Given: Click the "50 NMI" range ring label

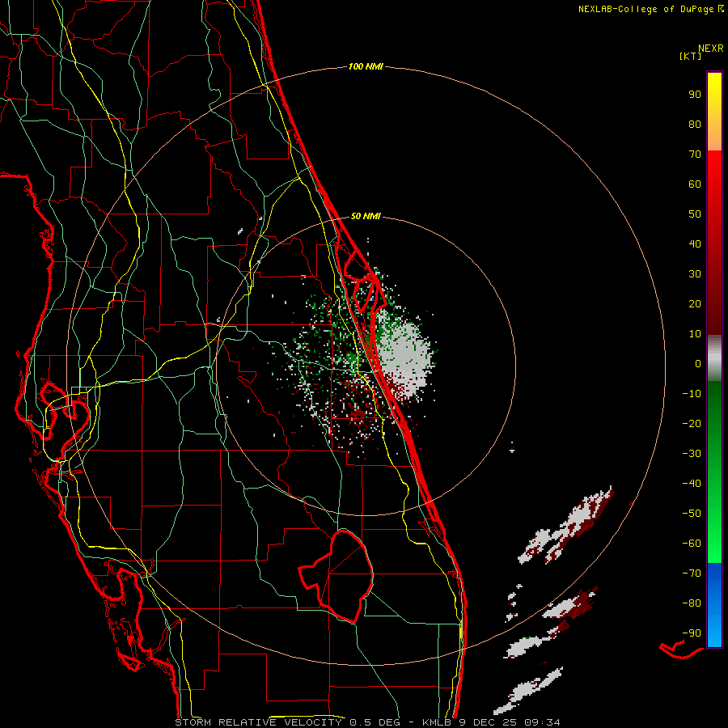Looking at the screenshot, I should (366, 216).
